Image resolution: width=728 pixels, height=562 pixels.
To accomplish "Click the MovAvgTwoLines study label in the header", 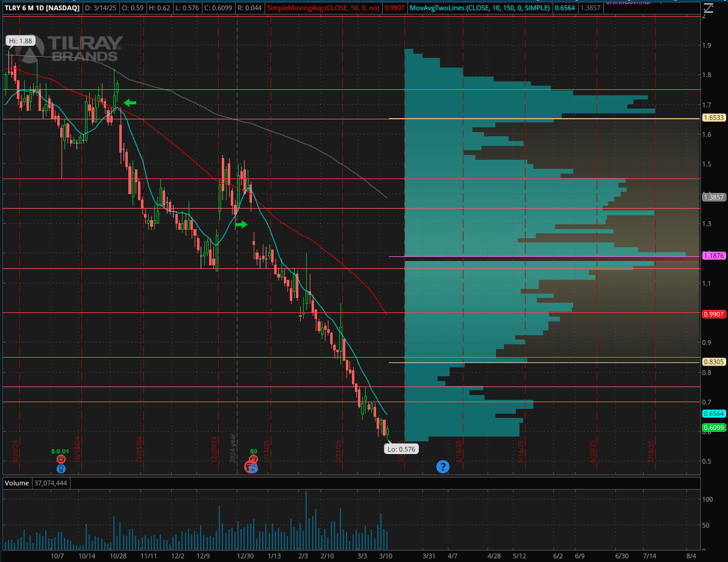I will [479, 9].
